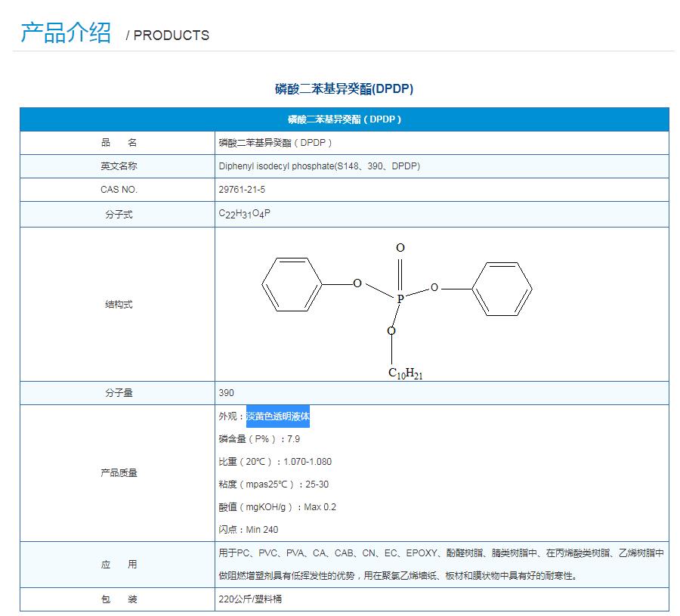The height and width of the screenshot is (616, 680).
Task: Click the English name Diphenyl isodecyl phosphate
Action: (319, 166)
